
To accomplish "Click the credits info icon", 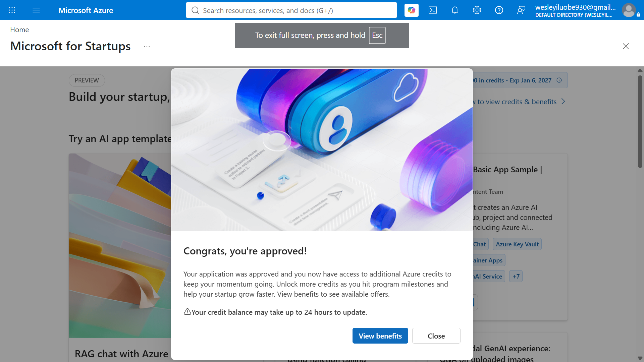I will tap(559, 80).
